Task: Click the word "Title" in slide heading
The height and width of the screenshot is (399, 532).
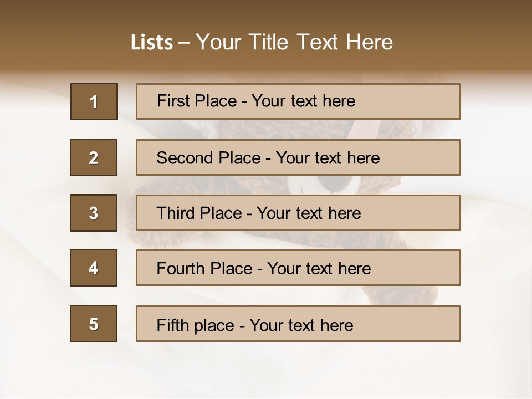Action: (268, 42)
